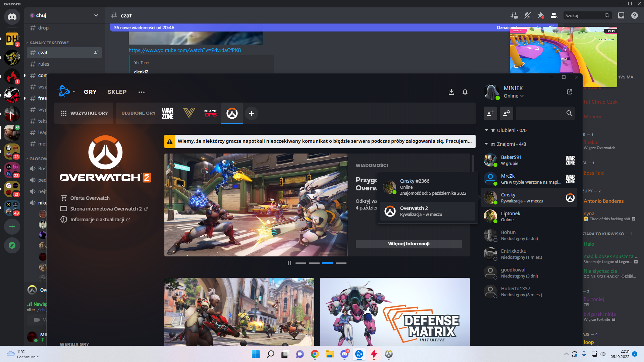Open Battle.net notifications bell
Image resolution: width=644 pixels, height=362 pixels.
coord(465,92)
